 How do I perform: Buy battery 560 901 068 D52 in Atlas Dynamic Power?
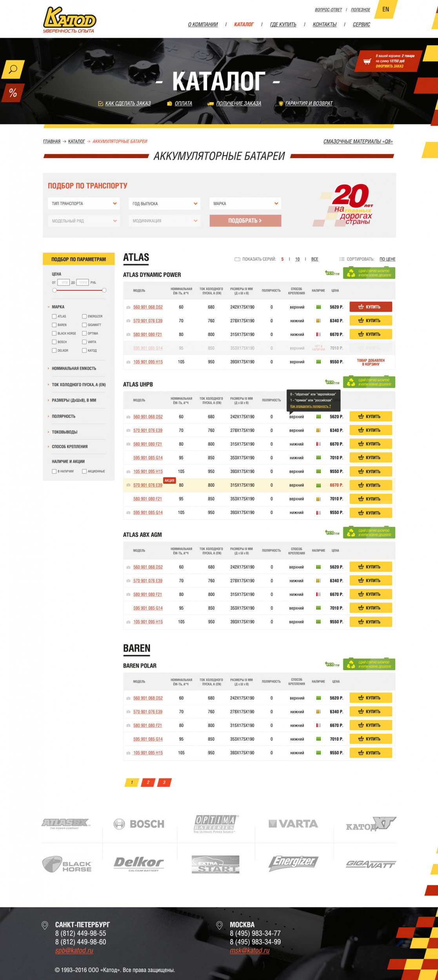pyautogui.click(x=371, y=307)
